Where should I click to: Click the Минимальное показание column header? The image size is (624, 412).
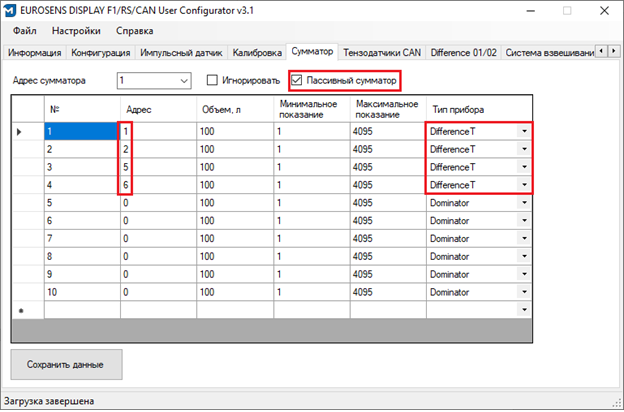(x=312, y=109)
